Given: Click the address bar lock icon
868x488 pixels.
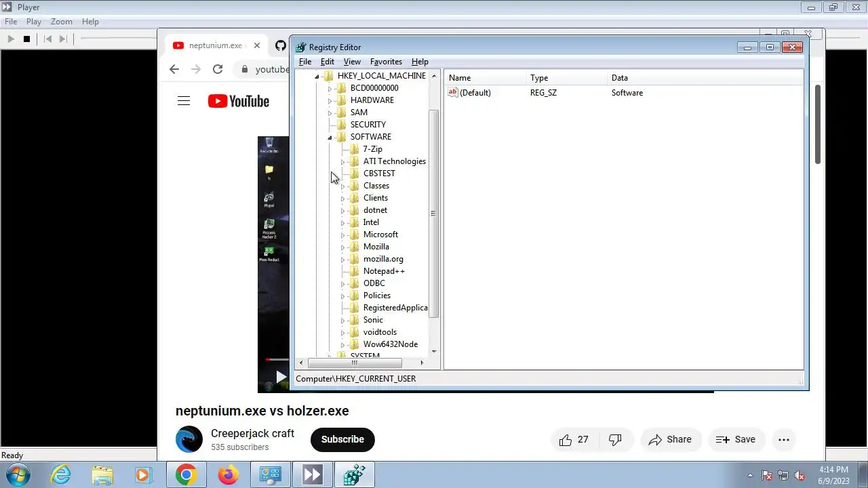Looking at the screenshot, I should (245, 69).
